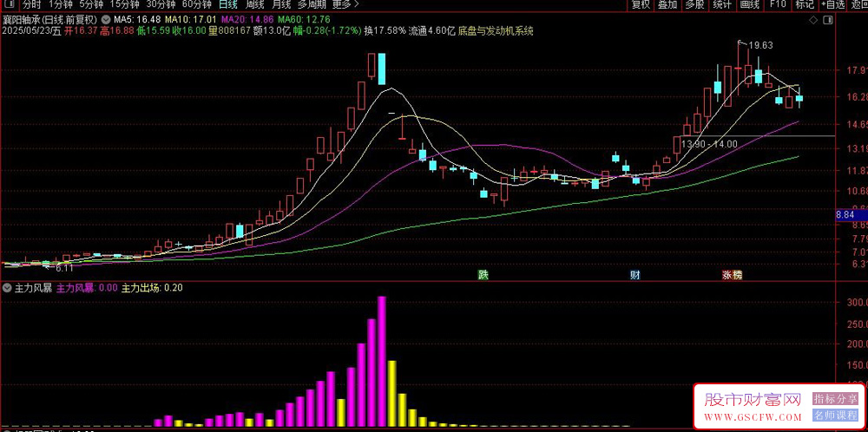Click the 13.90 - 14.00 line label
Viewport: 868px width, 432px height.
pos(709,144)
